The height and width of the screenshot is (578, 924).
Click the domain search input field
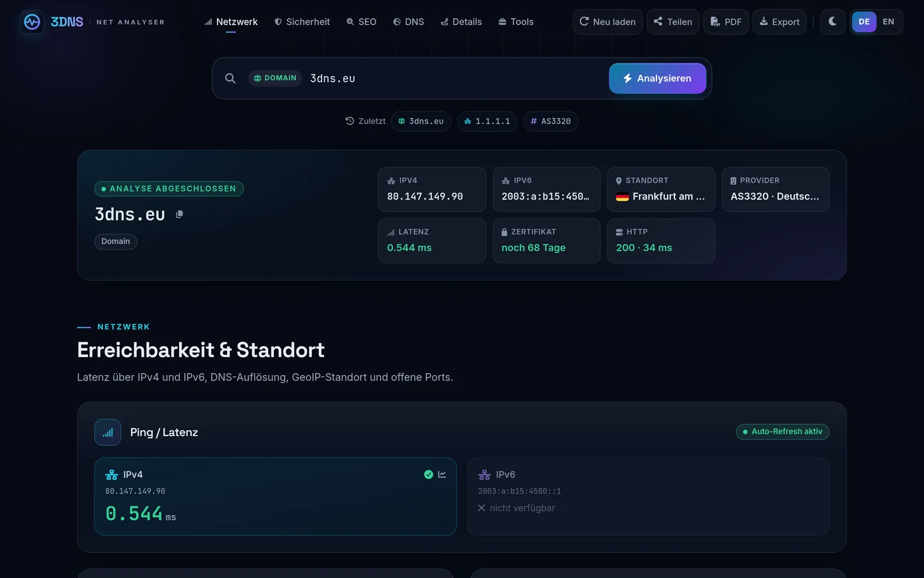(x=456, y=78)
